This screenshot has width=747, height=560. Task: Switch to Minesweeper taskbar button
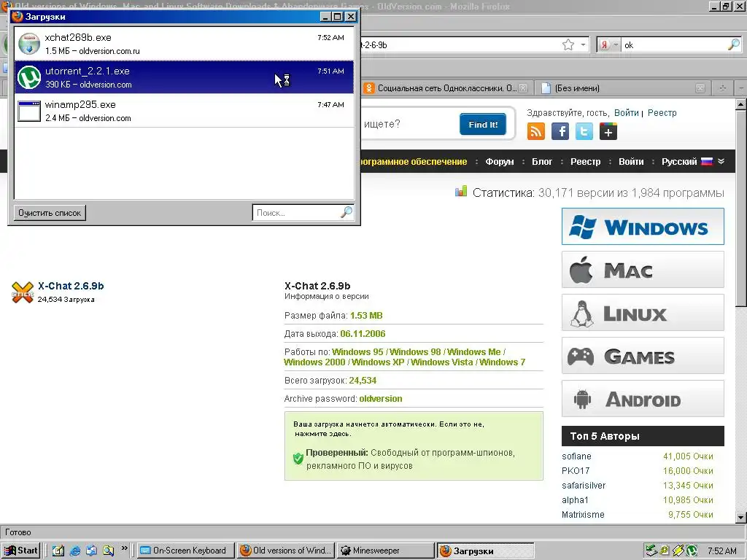click(385, 551)
